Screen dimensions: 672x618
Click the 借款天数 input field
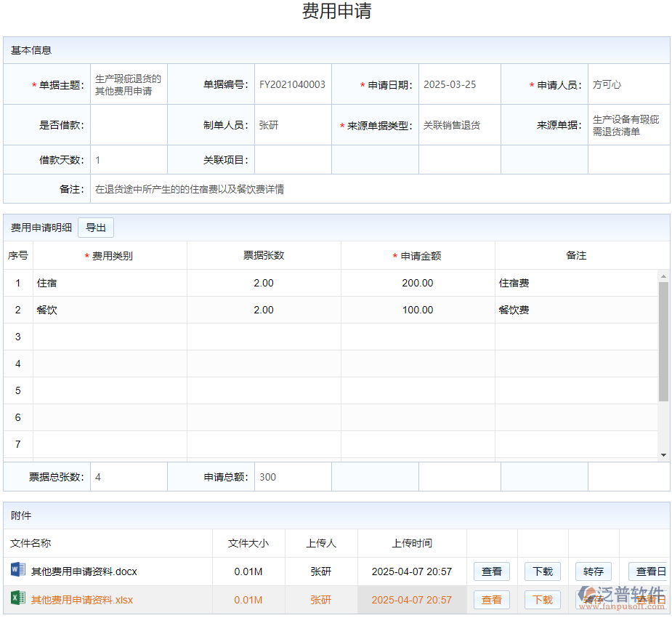pyautogui.click(x=129, y=161)
